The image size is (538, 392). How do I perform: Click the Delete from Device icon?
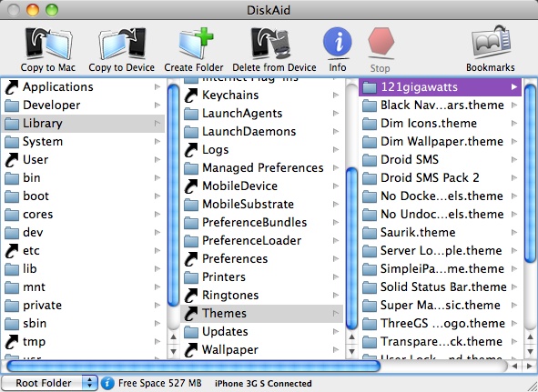(272, 44)
